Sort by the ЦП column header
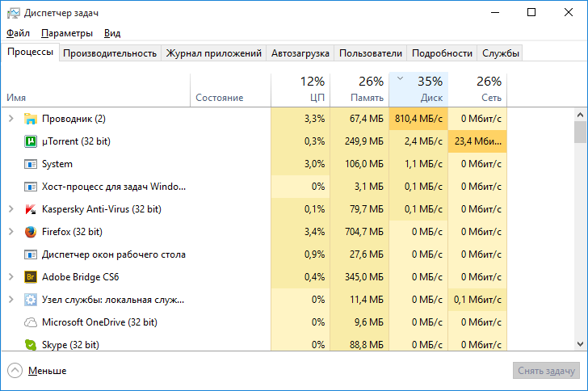The image size is (588, 391). [x=300, y=90]
